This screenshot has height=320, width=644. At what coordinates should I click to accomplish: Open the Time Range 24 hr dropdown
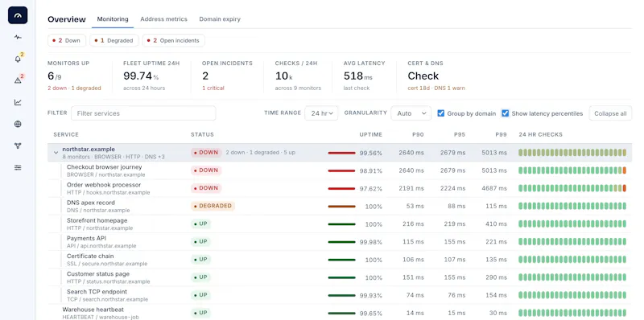tap(321, 113)
